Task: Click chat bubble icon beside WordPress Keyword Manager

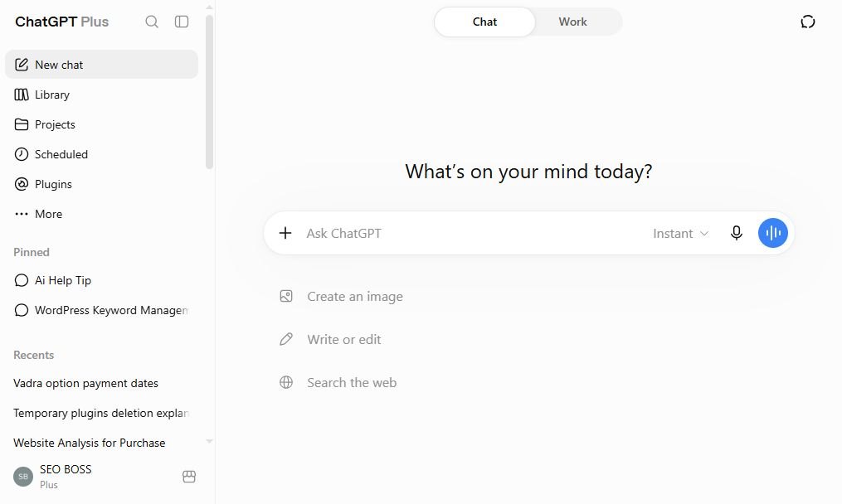Action: click(22, 310)
